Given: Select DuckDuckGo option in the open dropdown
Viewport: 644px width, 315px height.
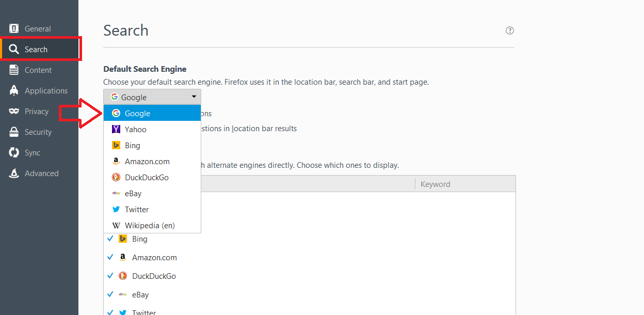Looking at the screenshot, I should [147, 178].
